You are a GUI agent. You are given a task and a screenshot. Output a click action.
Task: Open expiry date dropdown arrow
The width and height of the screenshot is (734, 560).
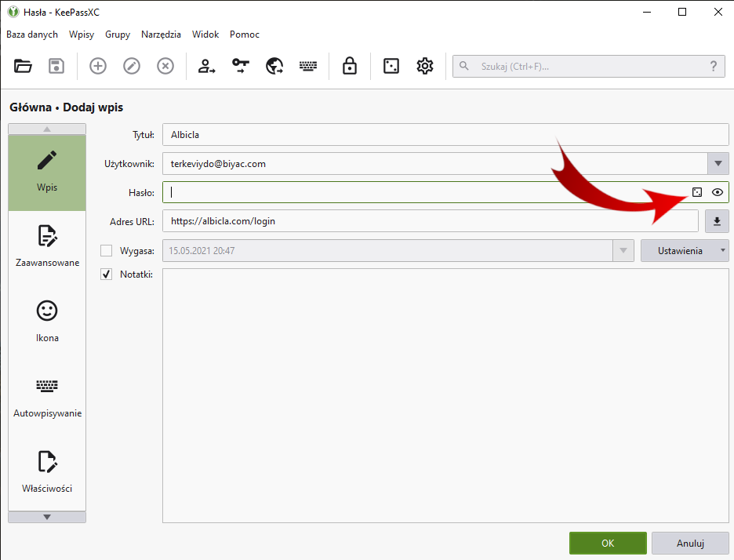click(623, 250)
